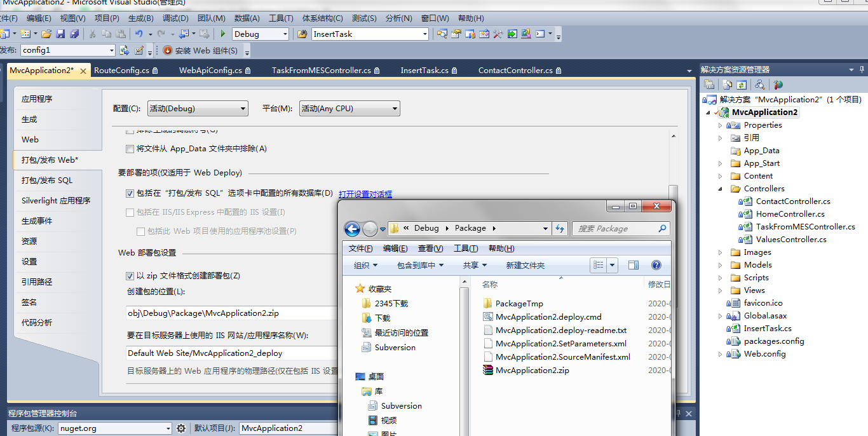Click the Add New Item toolbar icon

[25, 34]
